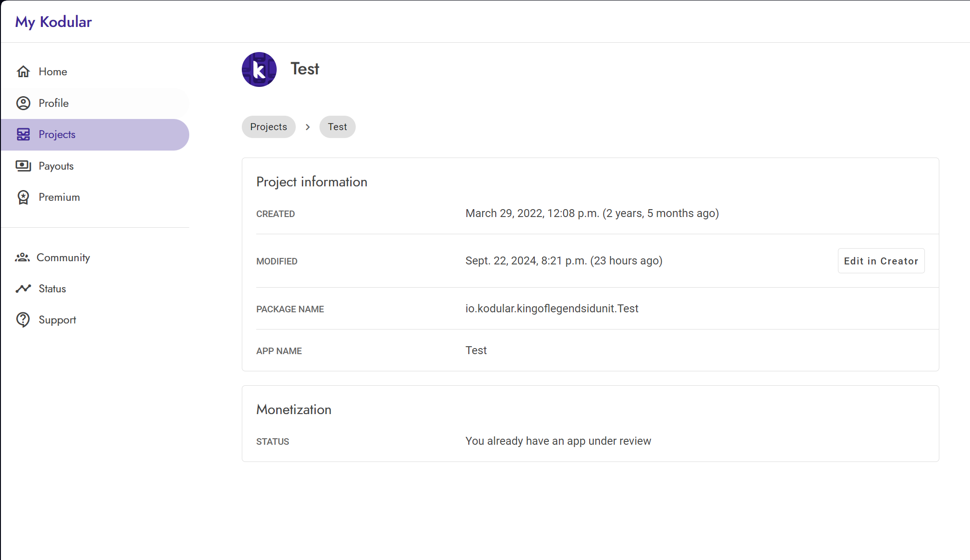Click the My Kodular header logo
This screenshot has height=560, width=970.
(53, 22)
